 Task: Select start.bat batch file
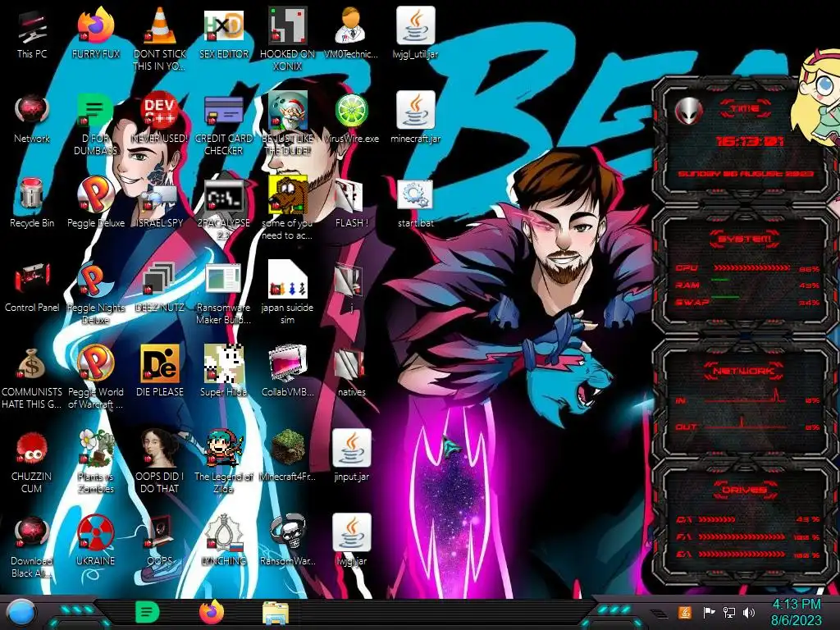coord(415,203)
